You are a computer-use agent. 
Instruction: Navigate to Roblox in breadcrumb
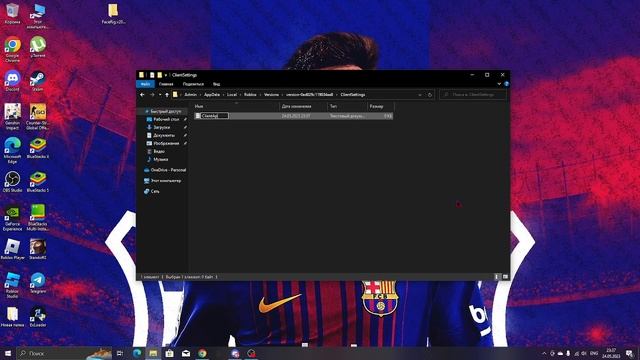pyautogui.click(x=250, y=95)
